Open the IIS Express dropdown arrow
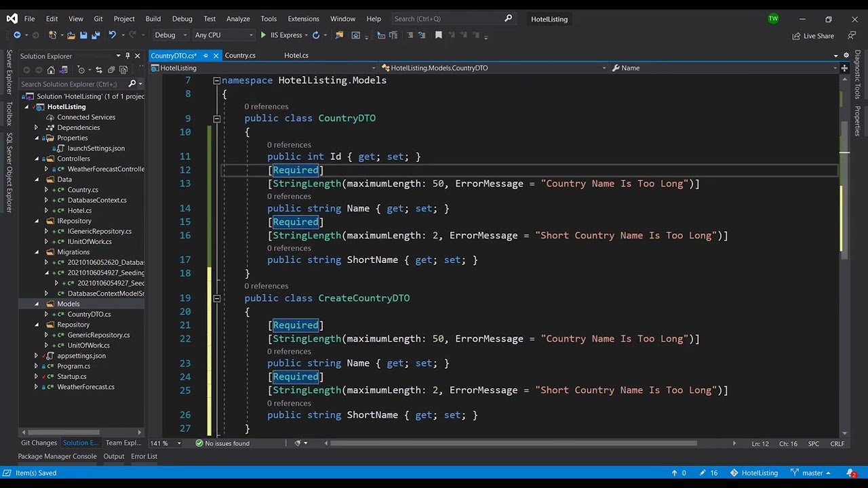Image resolution: width=868 pixels, height=488 pixels. point(306,35)
